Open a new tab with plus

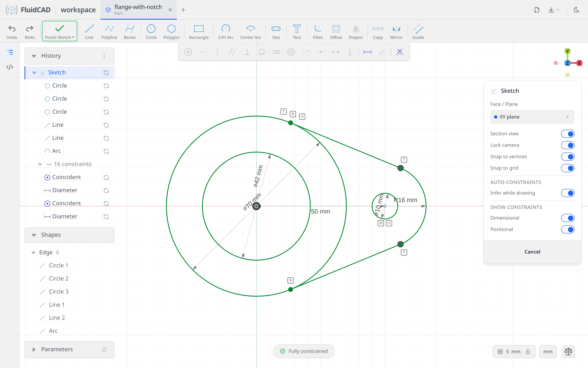tap(183, 10)
